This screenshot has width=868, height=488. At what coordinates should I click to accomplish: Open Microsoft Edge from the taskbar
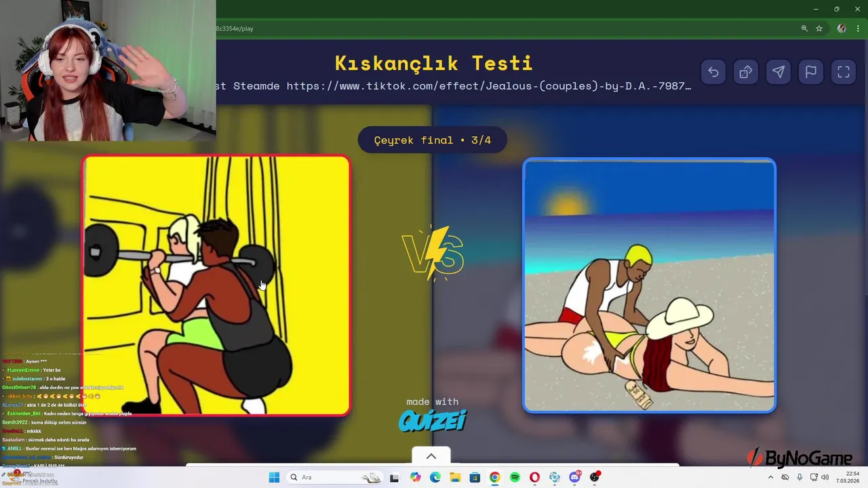coord(435,477)
